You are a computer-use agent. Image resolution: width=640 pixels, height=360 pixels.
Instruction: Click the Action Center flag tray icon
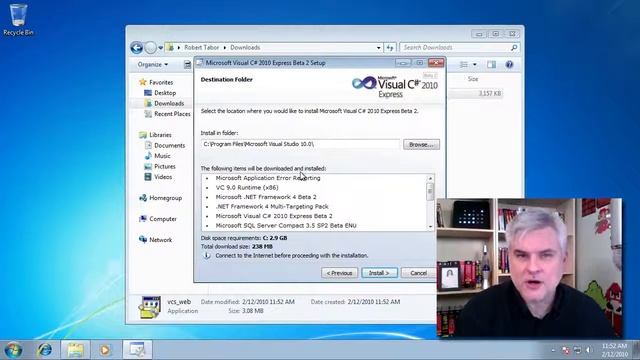click(x=566, y=350)
